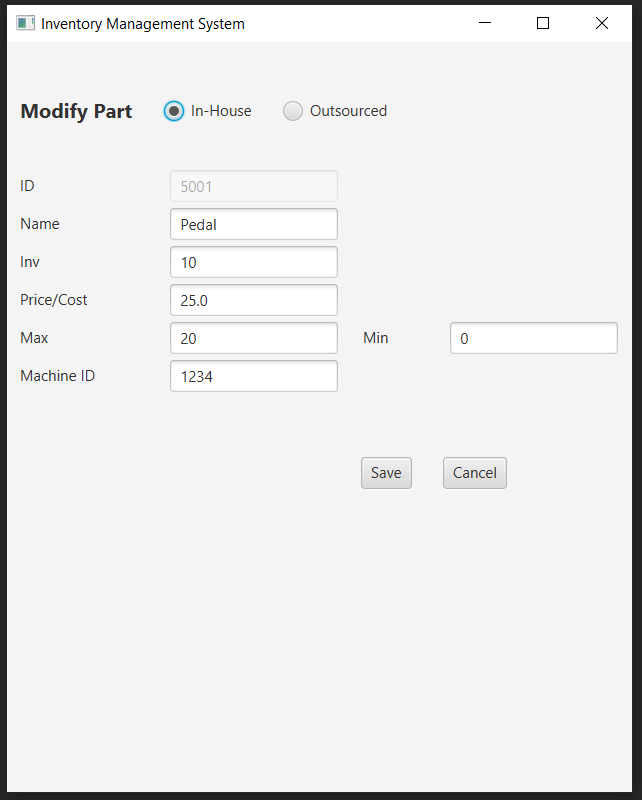
Task: Click the Machine ID label text
Action: [57, 376]
